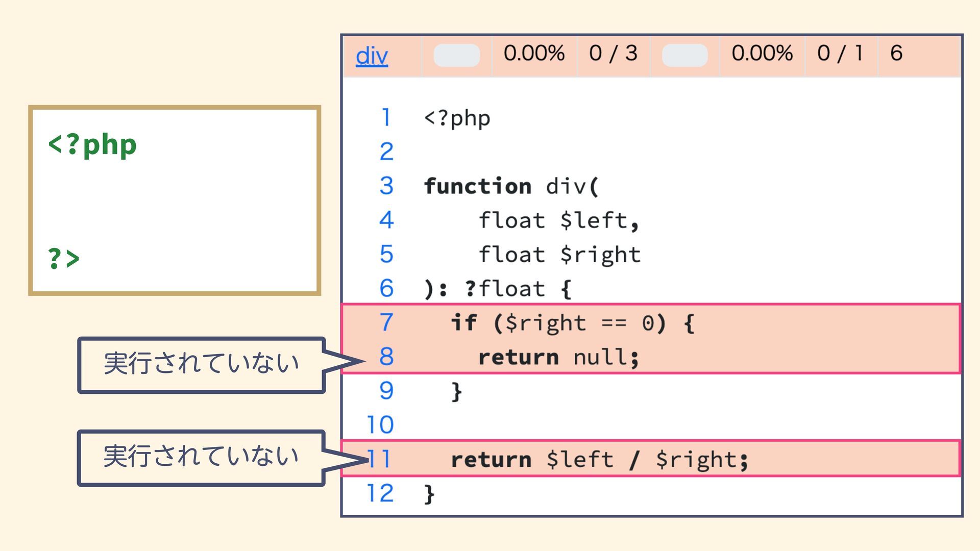Click the highlighted 'return null;' code line

pyautogui.click(x=558, y=357)
